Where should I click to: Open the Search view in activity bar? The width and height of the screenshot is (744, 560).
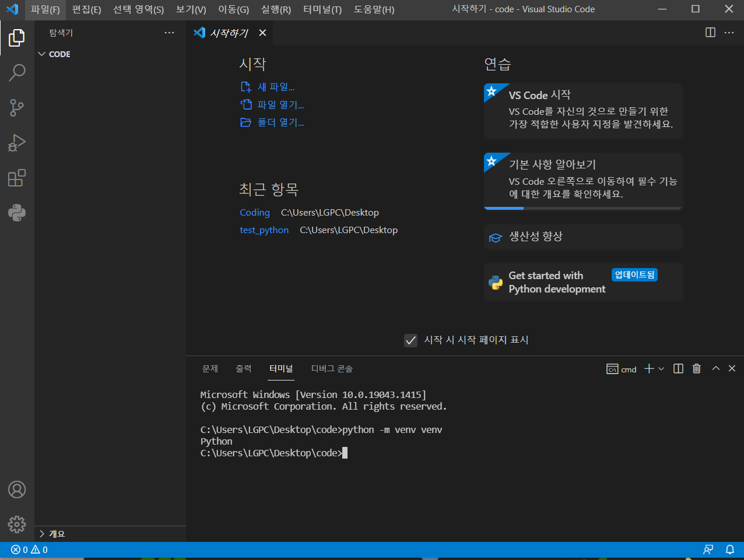17,73
